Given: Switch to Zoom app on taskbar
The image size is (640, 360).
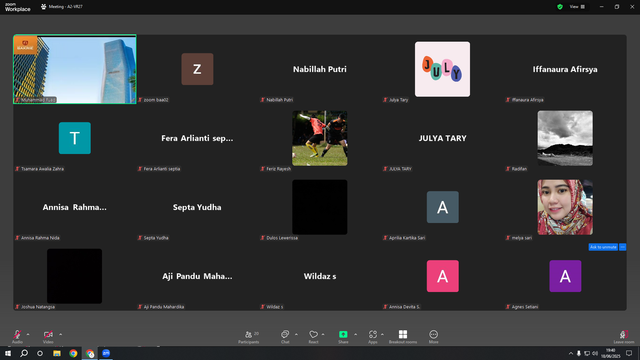Looking at the screenshot, I should point(106,353).
